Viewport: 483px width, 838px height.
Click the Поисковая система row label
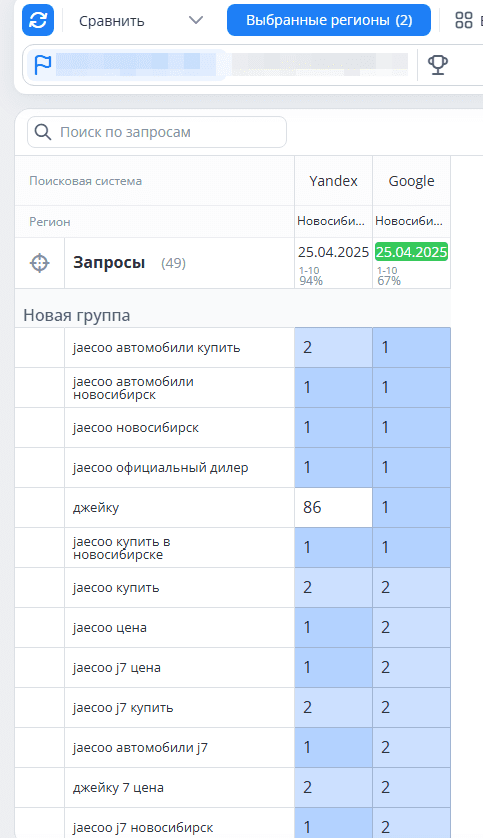pos(85,181)
